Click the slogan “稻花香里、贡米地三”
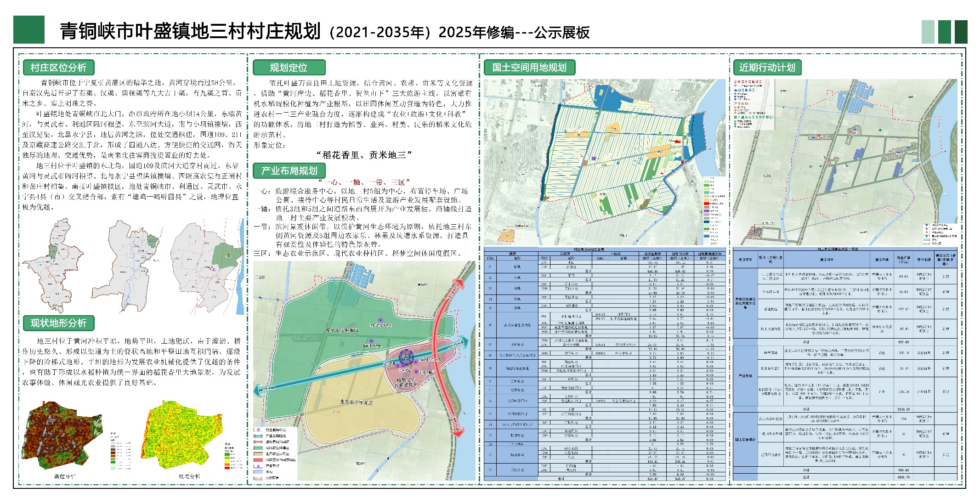The width and height of the screenshot is (980, 504). click(x=364, y=155)
